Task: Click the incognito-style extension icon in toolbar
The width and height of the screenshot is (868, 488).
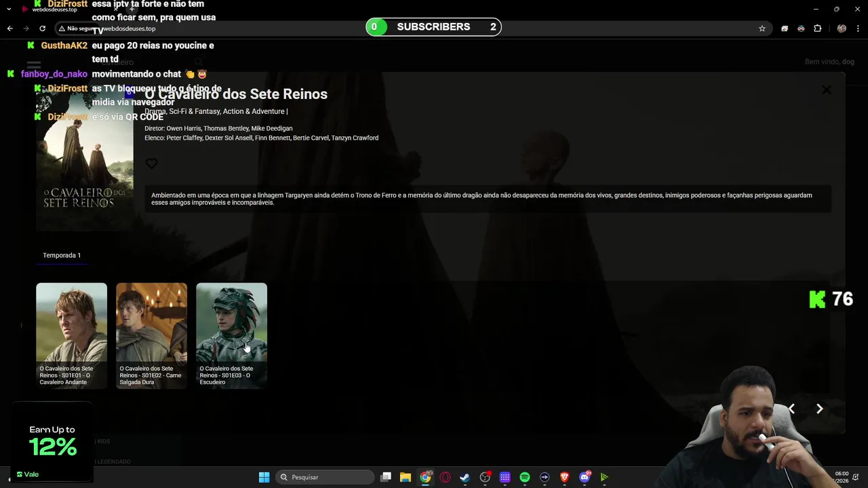Action: [801, 28]
